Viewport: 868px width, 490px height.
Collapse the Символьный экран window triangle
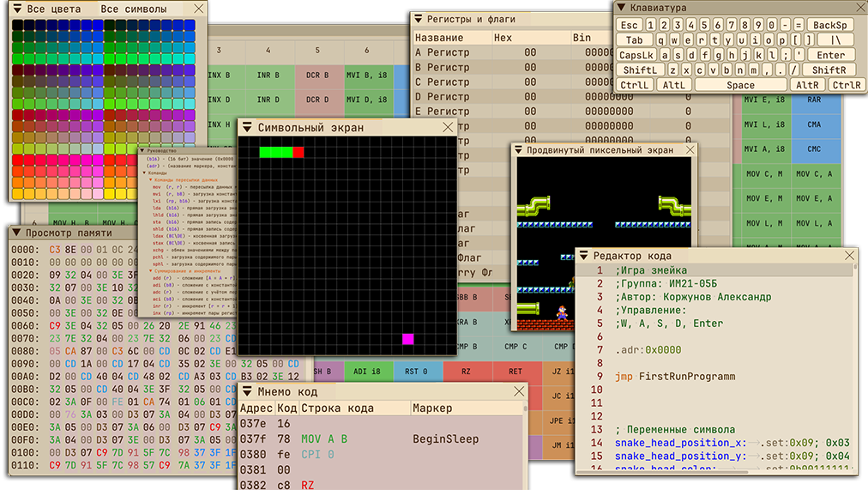click(x=247, y=127)
